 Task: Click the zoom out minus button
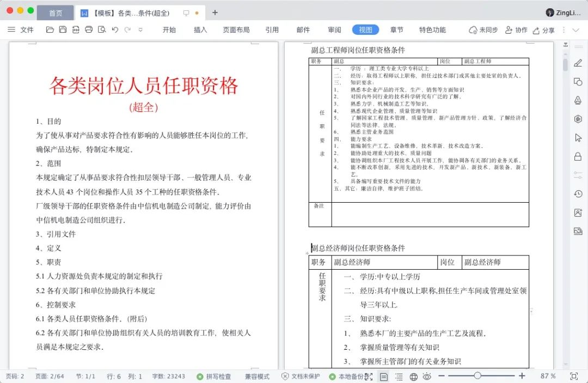442,375
